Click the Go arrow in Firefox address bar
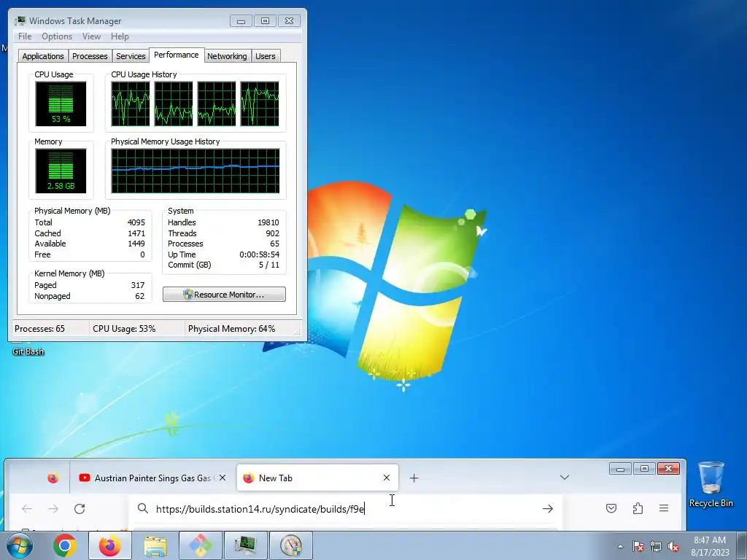This screenshot has width=747, height=560. (548, 508)
